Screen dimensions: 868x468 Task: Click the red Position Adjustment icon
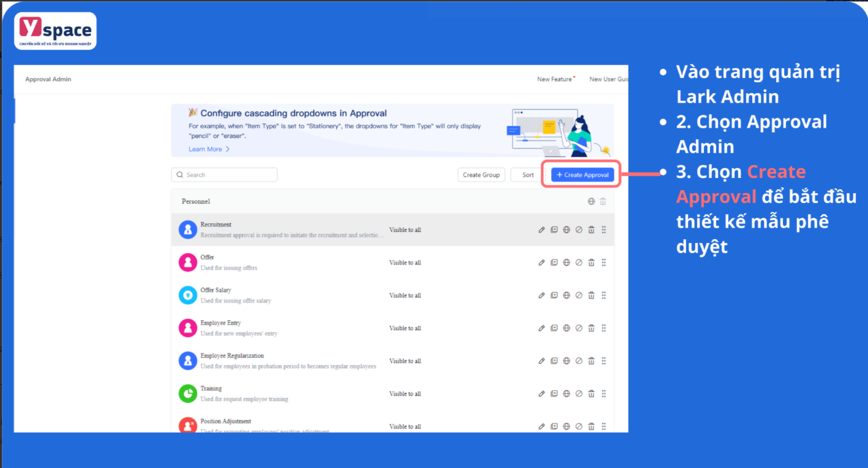[x=188, y=425]
